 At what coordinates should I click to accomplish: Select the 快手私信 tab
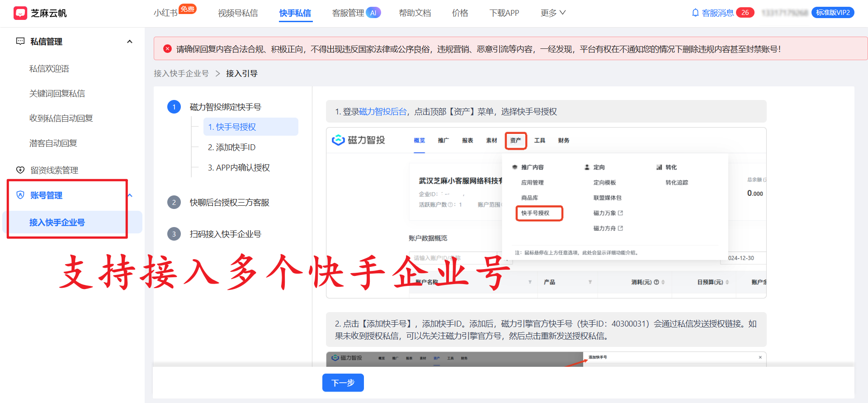click(x=295, y=13)
